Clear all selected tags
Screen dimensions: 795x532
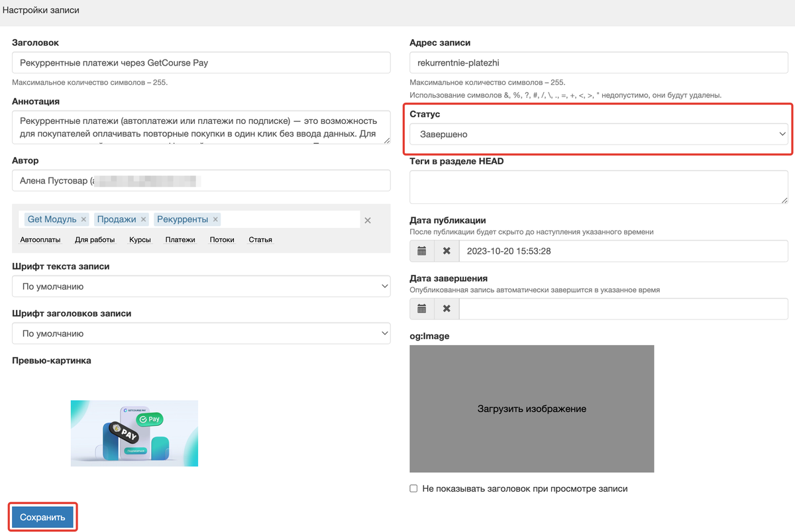368,220
